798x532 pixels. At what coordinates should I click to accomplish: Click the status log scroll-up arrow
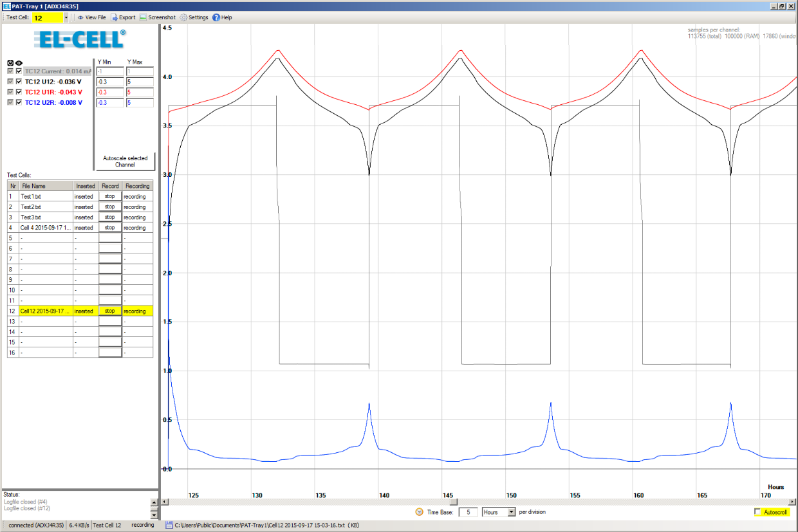click(x=154, y=502)
